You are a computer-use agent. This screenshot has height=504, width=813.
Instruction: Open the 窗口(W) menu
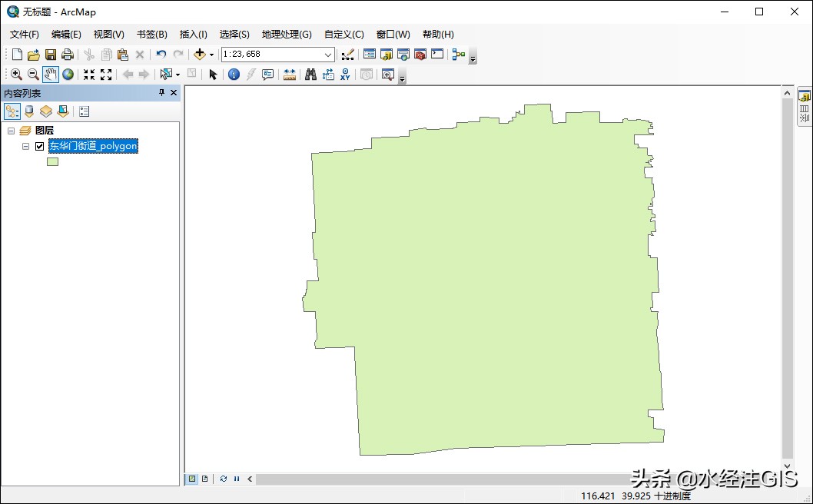pos(393,35)
